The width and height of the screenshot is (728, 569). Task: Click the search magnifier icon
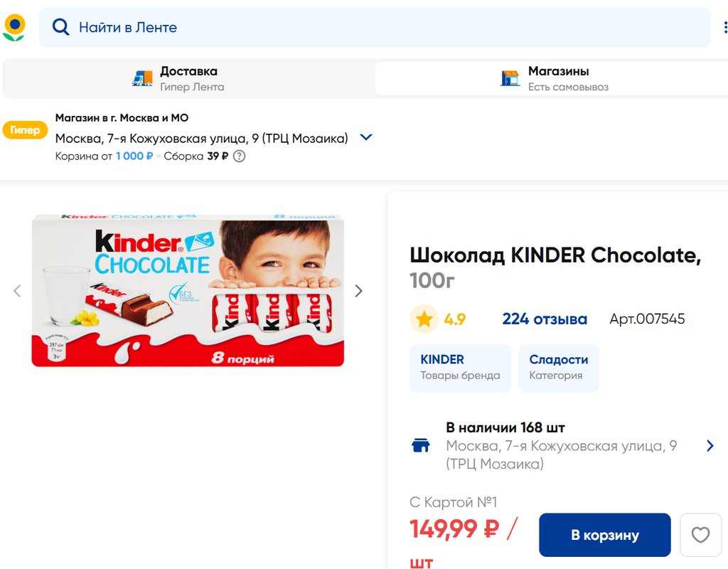point(61,28)
